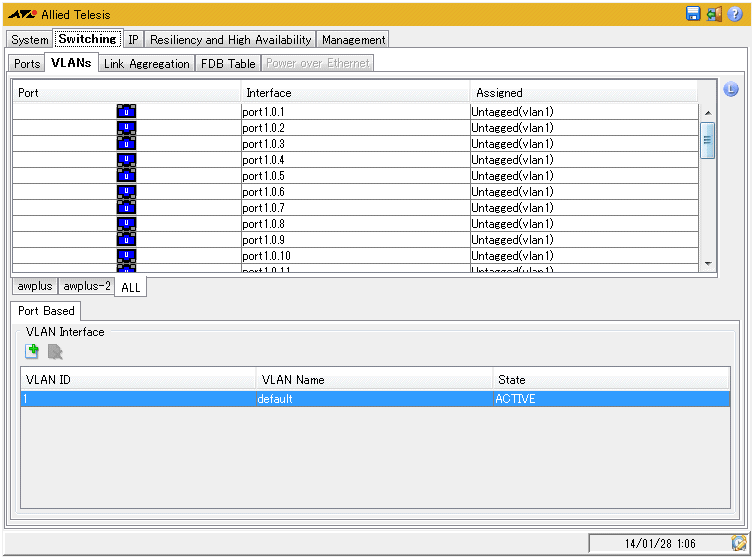Select the awplus-2 device tab

point(87,286)
